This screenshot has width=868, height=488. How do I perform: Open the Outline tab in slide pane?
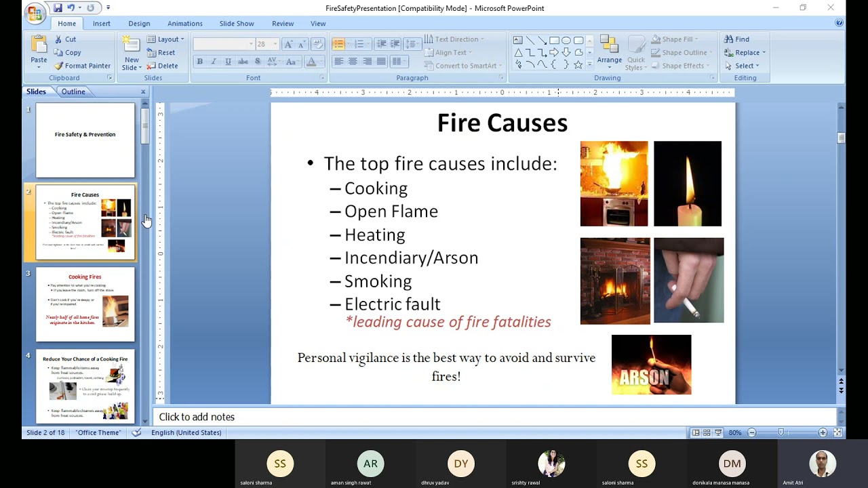point(73,91)
